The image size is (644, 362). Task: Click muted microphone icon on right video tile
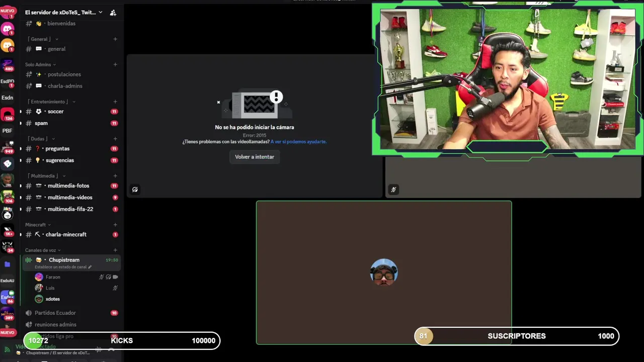[x=393, y=190]
